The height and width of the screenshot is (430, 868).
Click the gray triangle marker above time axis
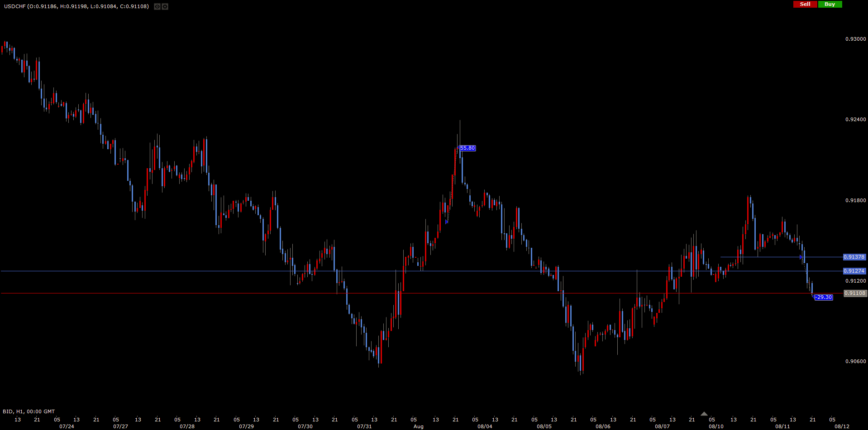(x=704, y=414)
